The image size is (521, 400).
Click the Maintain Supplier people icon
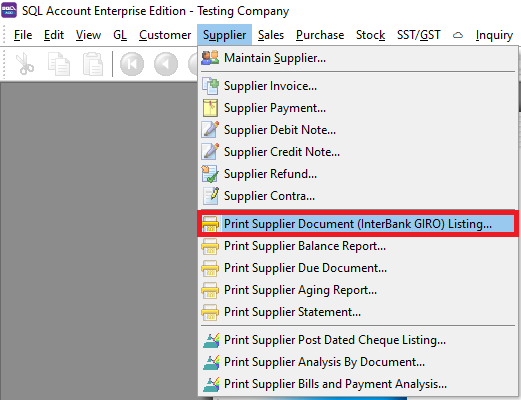tap(210, 58)
